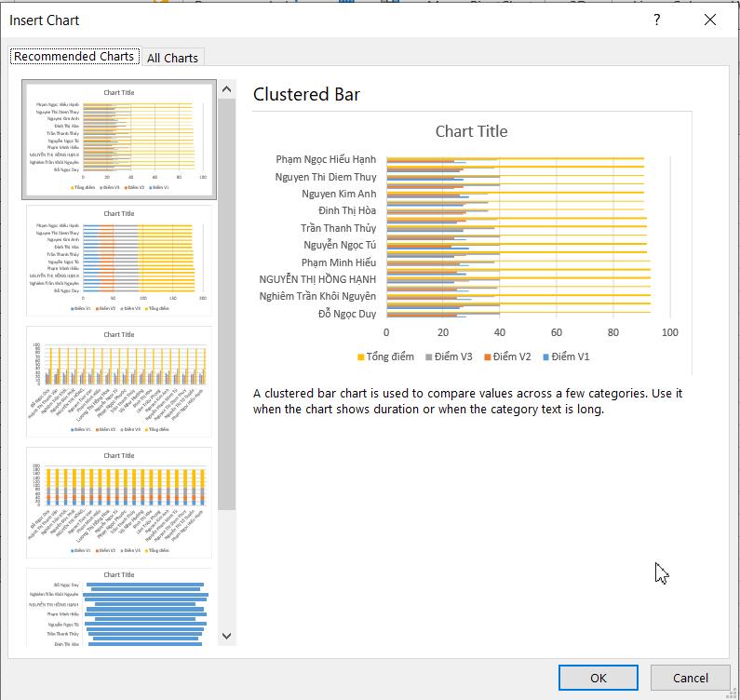Close the Insert Chart dialog

point(710,20)
